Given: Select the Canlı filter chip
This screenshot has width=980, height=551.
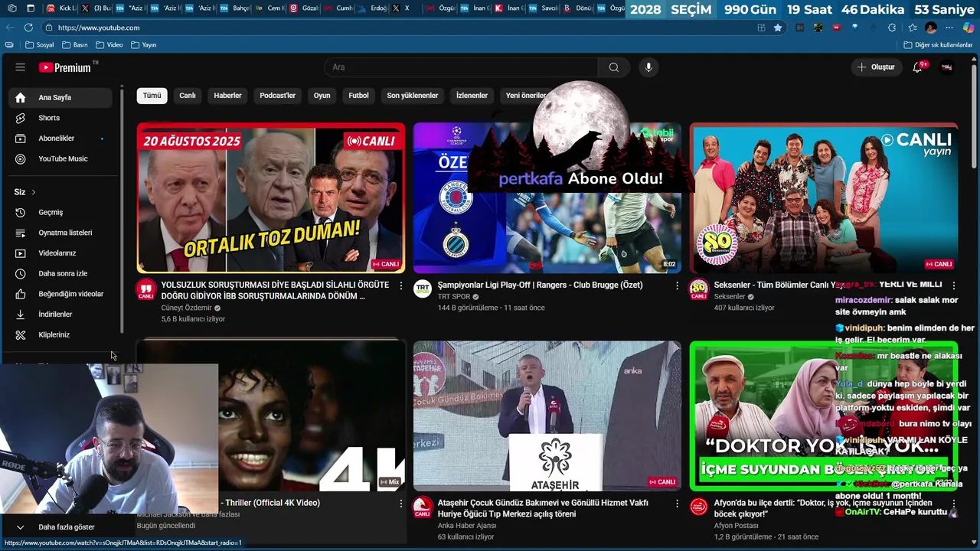Looking at the screenshot, I should 188,96.
